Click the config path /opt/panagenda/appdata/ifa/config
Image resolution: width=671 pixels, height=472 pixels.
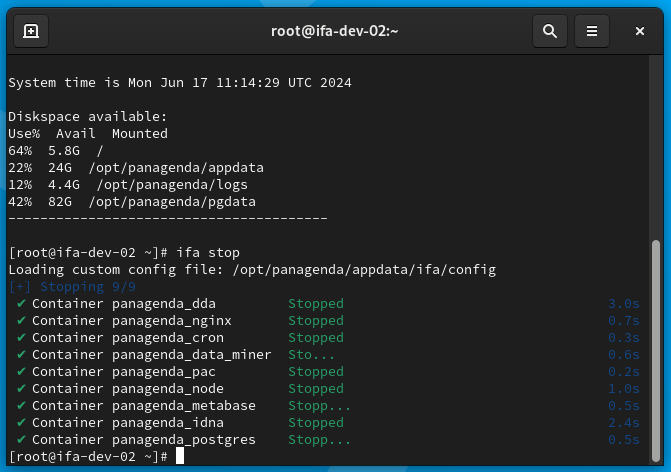pos(364,270)
